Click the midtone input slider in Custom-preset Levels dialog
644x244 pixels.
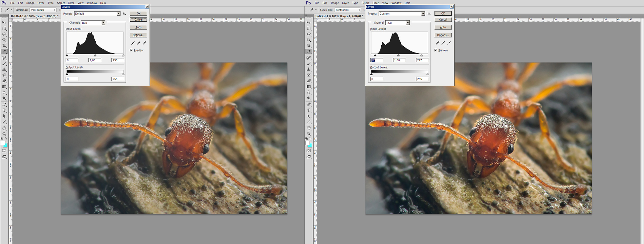pos(398,55)
